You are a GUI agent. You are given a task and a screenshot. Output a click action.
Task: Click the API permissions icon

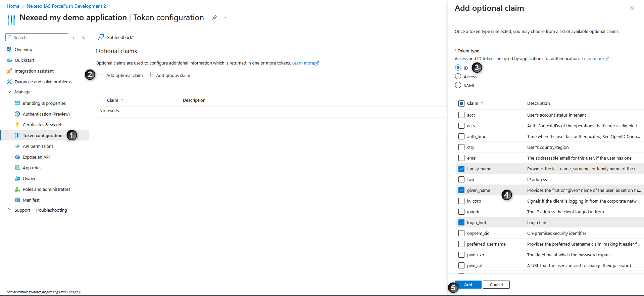tap(17, 146)
